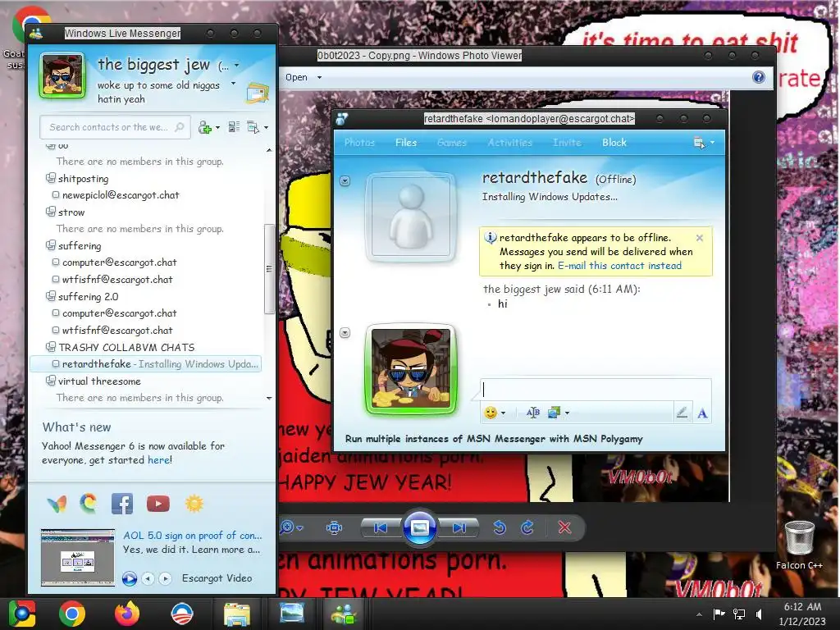Open the file explorer taskbar icon
Screen dimensions: 840x630
point(237,614)
